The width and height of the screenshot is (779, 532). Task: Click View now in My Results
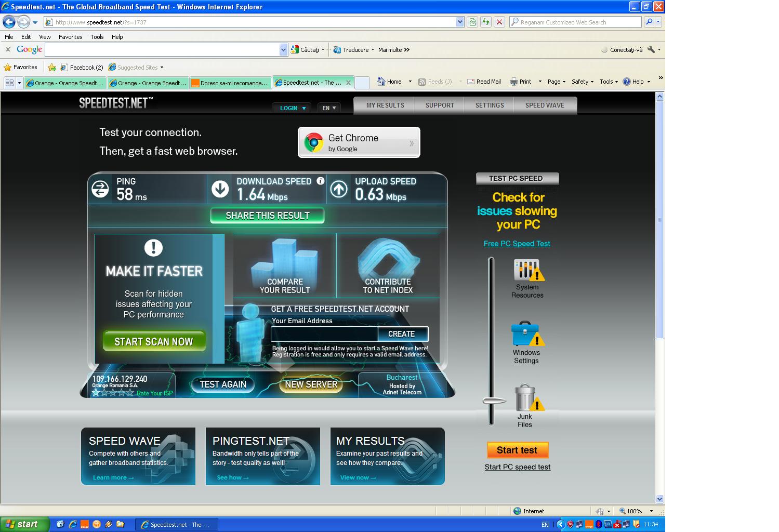coord(358,477)
